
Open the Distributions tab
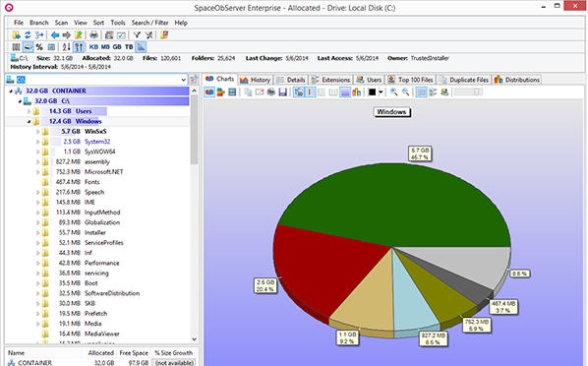[517, 80]
